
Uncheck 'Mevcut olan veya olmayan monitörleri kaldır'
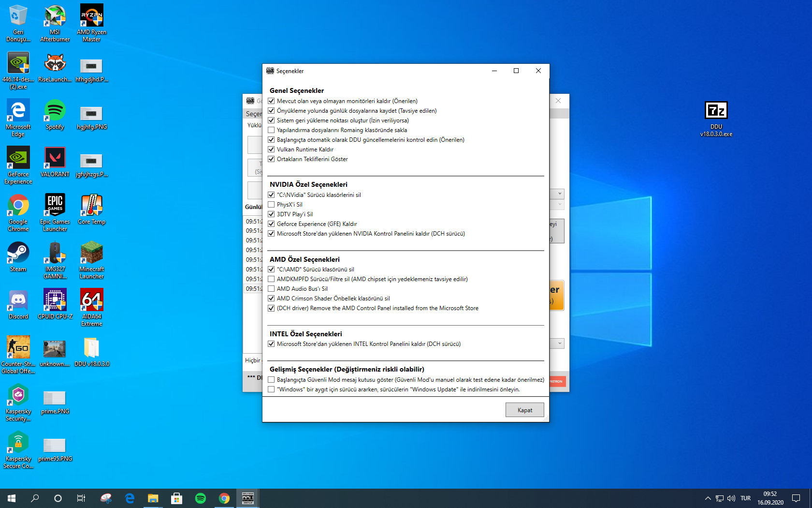pyautogui.click(x=271, y=101)
